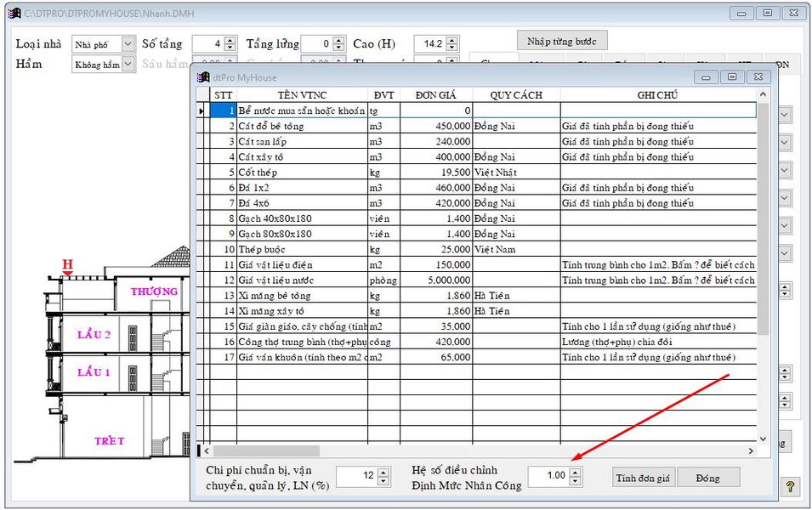
Task: Expand the Hầm dropdown list
Action: [128, 64]
